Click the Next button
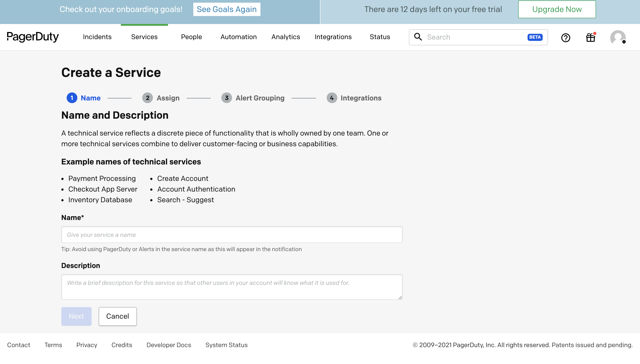Image resolution: width=640 pixels, height=364 pixels. click(x=76, y=316)
